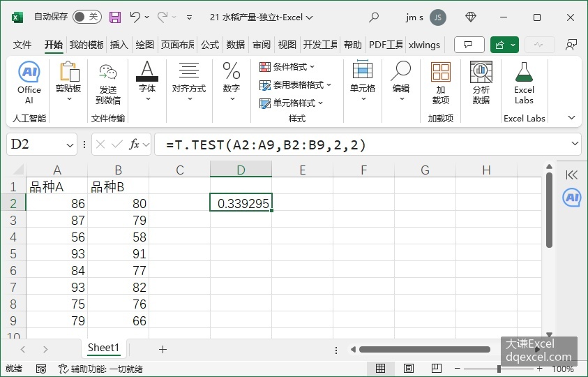Switch to the Insert (插入) tab
The width and height of the screenshot is (588, 377).
click(119, 45)
